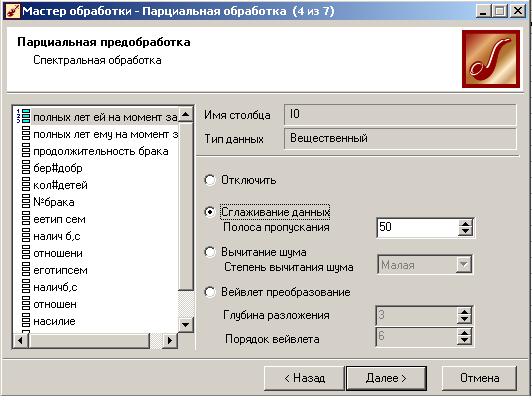Viewport: 532px width, 396px height.
Task: Click the column icon beside 'отношени'
Action: click(x=26, y=252)
